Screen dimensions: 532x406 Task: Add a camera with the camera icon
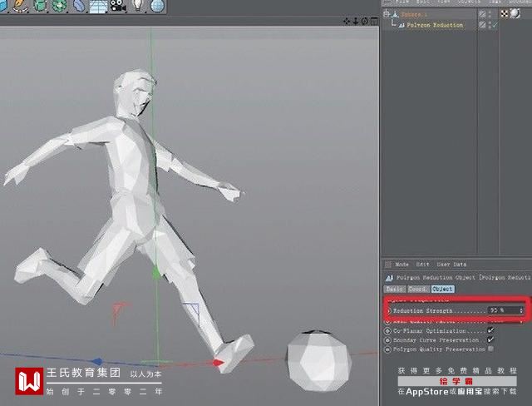pos(118,6)
